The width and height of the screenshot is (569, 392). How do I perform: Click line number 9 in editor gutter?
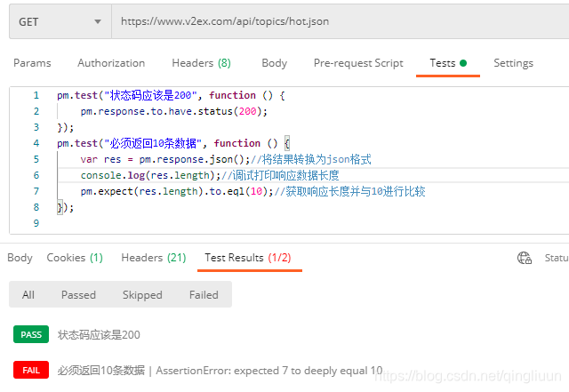(36, 223)
